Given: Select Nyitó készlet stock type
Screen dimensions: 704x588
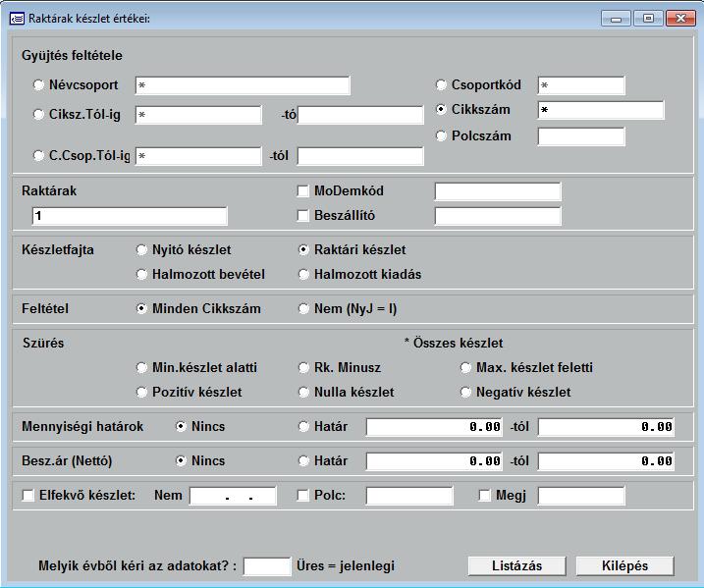Looking at the screenshot, I should coord(141,250).
